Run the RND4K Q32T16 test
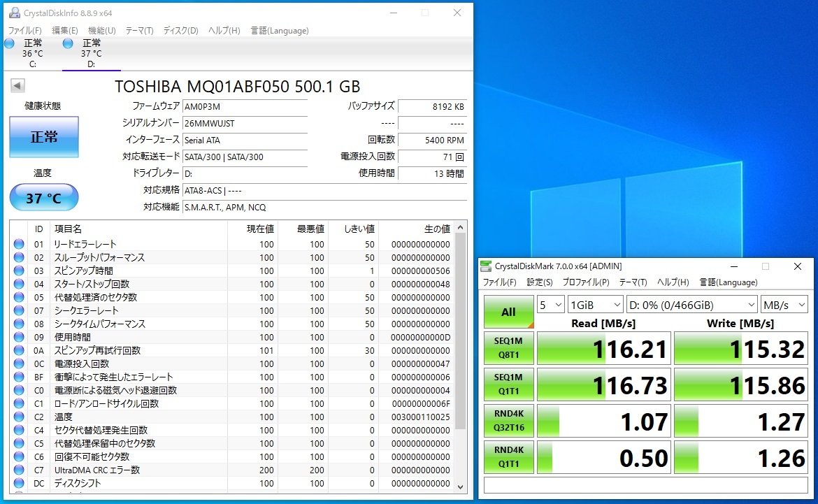This screenshot has height=504, width=818. tap(509, 421)
